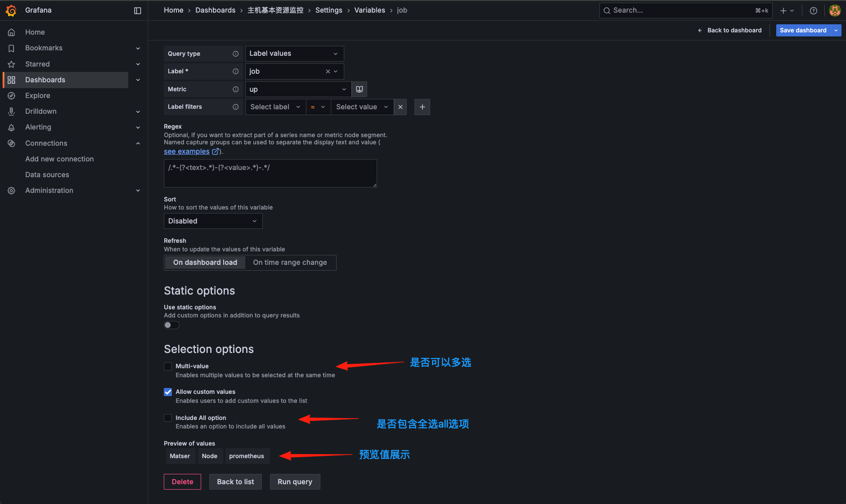Open the Grafana help menu

813,10
